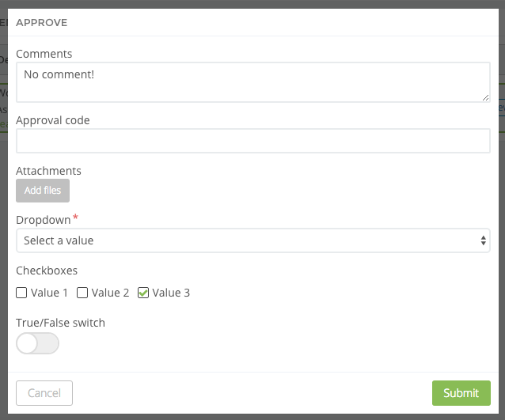Click the 'Comments' field label
The image size is (505, 420).
click(x=44, y=54)
